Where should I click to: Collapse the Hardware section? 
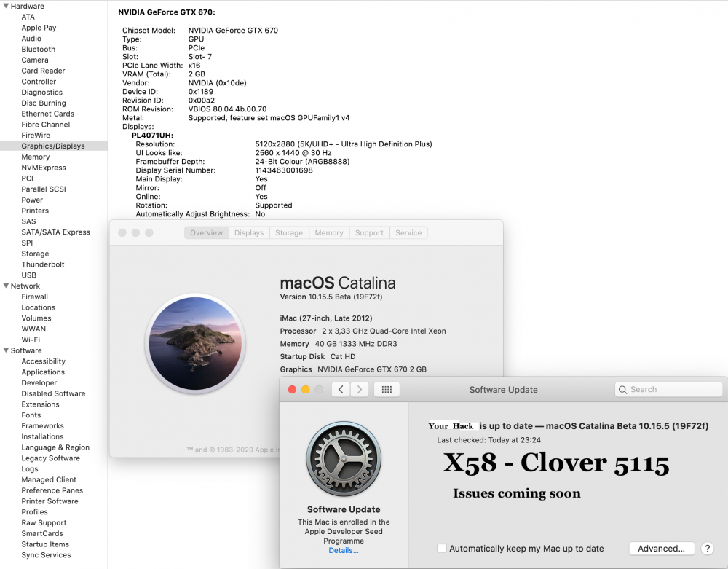click(x=6, y=6)
